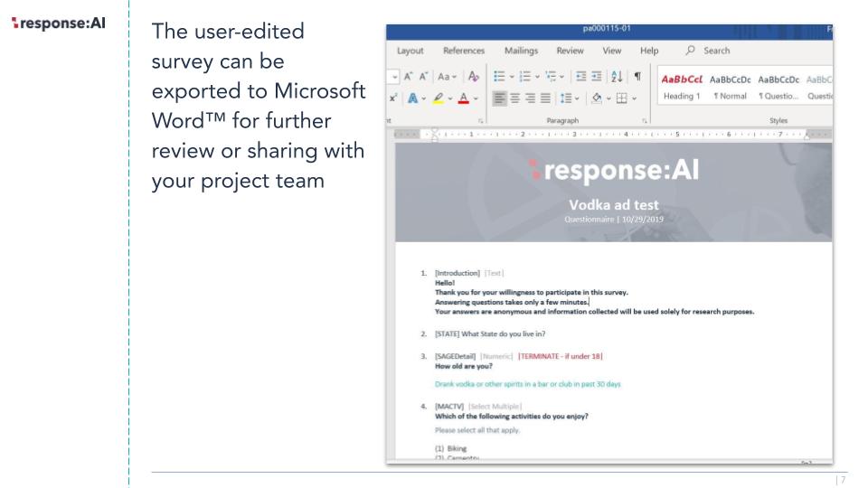Screen dimensions: 868x488
Task: Click the Line and Paragraph Spacing icon
Action: (565, 99)
